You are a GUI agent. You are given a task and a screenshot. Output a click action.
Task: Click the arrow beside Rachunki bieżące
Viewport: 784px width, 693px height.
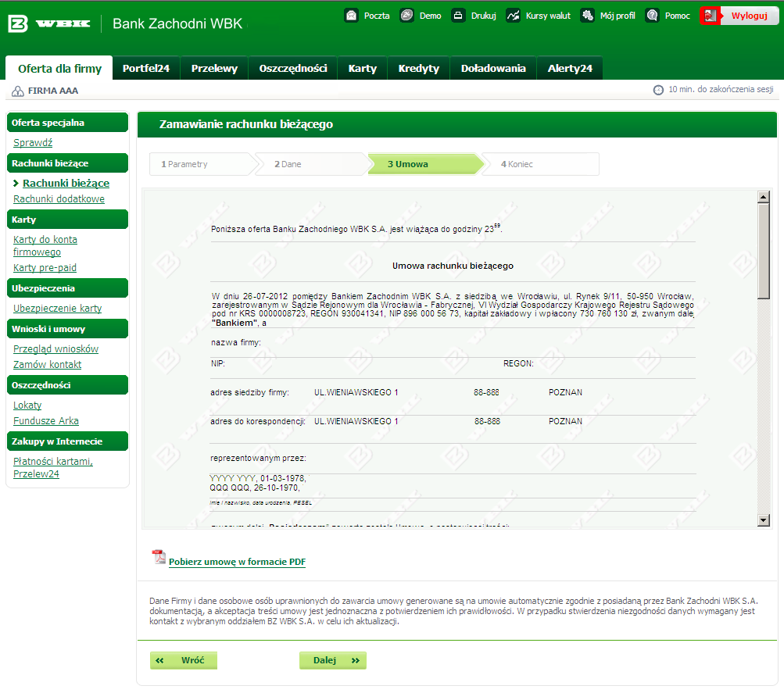coord(16,184)
